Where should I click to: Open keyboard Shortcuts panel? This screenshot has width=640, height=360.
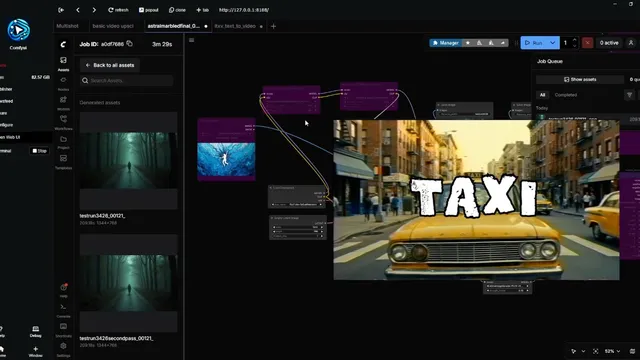(x=63, y=330)
